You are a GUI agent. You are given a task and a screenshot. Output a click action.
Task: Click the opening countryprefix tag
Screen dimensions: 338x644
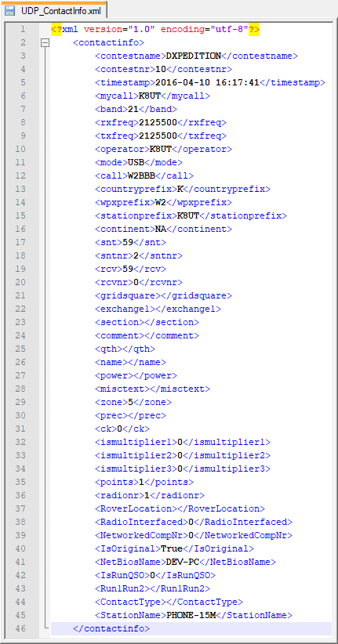(x=136, y=189)
